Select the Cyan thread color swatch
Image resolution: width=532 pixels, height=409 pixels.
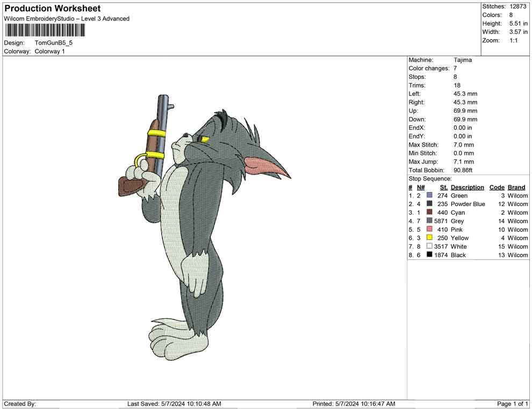click(x=429, y=212)
